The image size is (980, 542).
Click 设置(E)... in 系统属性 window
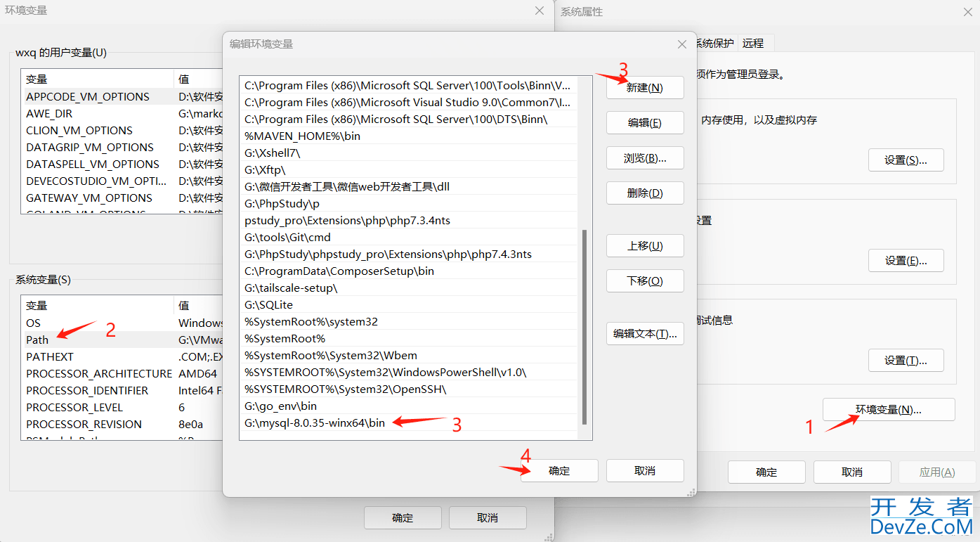tap(906, 261)
